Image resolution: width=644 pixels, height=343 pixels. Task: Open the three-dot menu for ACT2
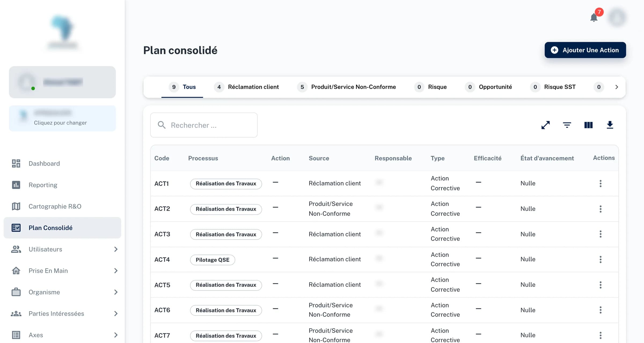coord(601,209)
